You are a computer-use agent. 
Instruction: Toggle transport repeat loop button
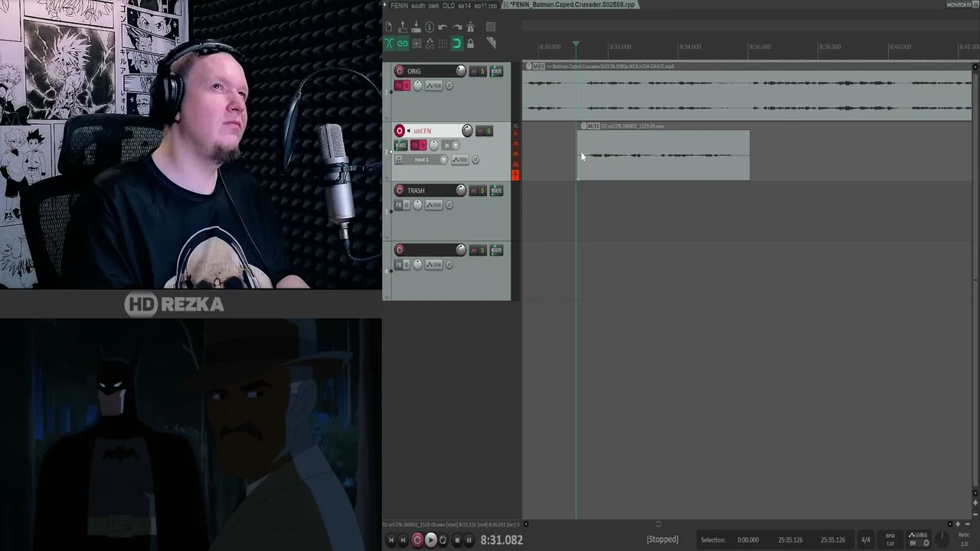coord(443,540)
